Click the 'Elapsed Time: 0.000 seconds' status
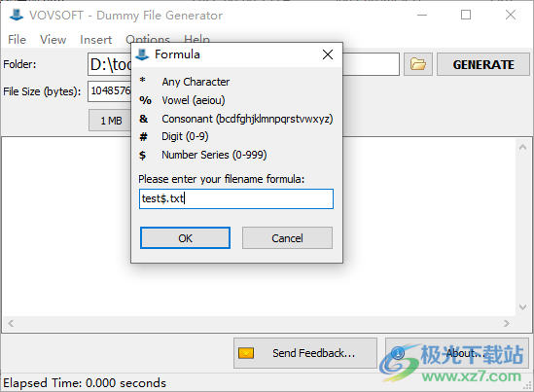 point(85,383)
